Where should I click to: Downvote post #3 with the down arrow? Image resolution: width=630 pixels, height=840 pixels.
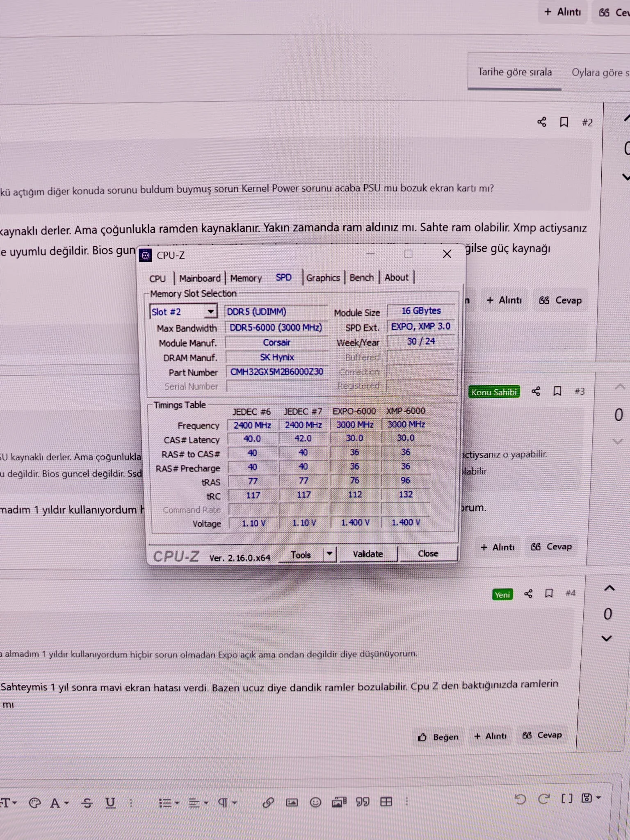(x=618, y=441)
